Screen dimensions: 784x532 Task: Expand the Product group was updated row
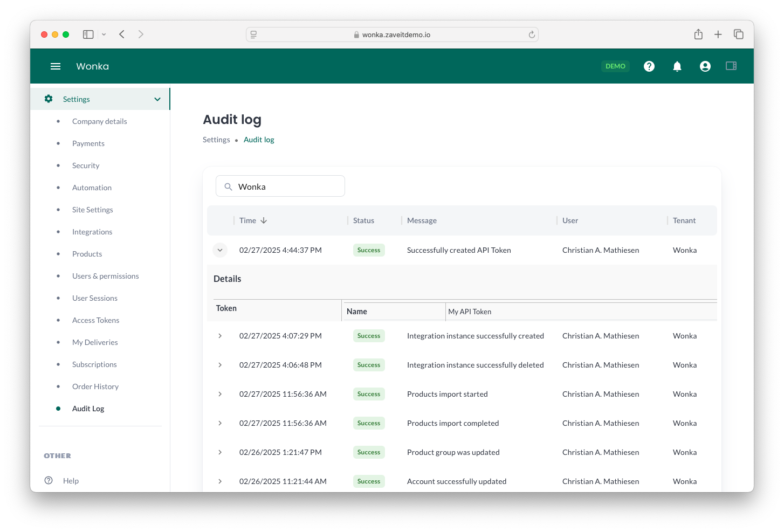220,452
